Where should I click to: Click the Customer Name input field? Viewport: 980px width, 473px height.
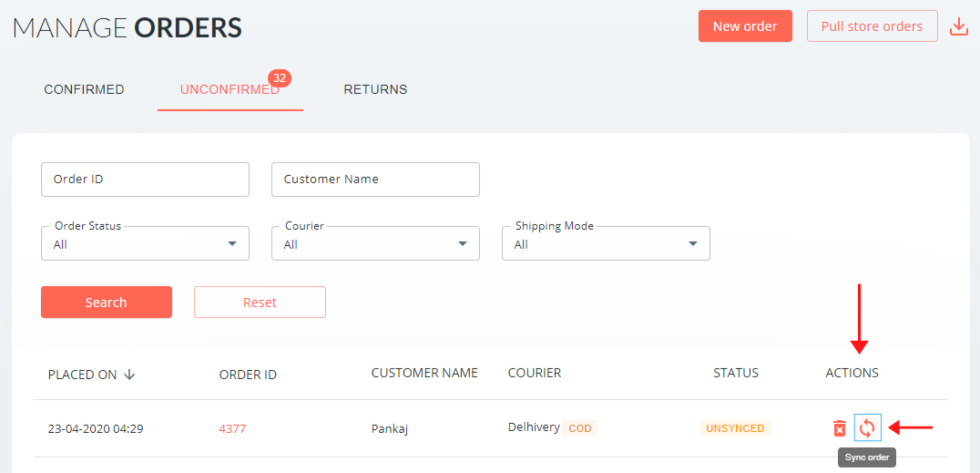click(x=375, y=180)
